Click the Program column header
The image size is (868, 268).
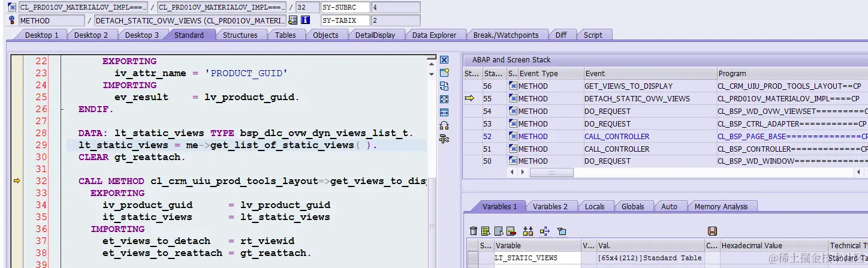click(x=792, y=73)
